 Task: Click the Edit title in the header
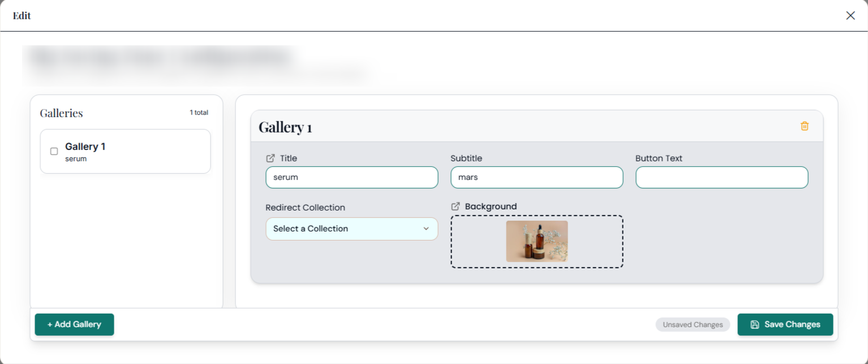pos(22,15)
